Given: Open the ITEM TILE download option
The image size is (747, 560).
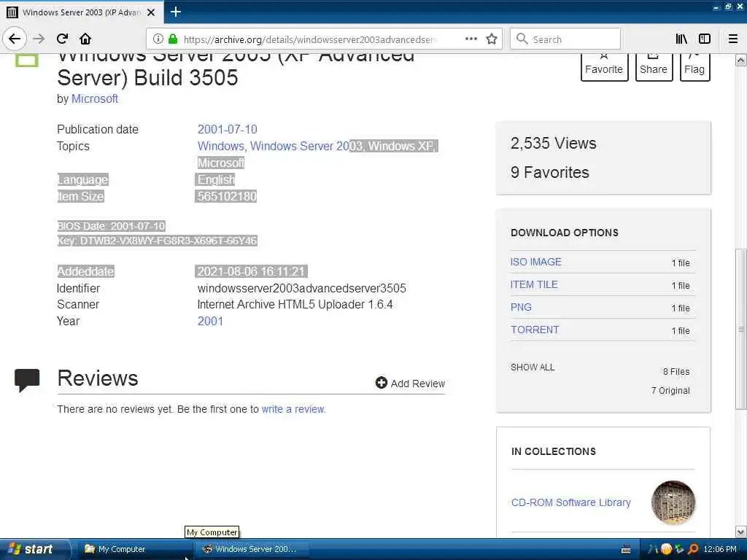Looking at the screenshot, I should 534,285.
